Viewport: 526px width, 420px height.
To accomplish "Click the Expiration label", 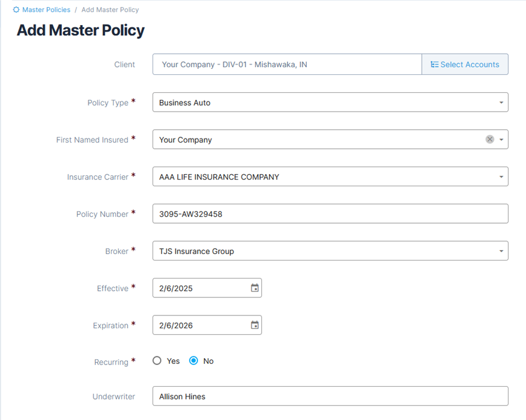I will (x=110, y=325).
